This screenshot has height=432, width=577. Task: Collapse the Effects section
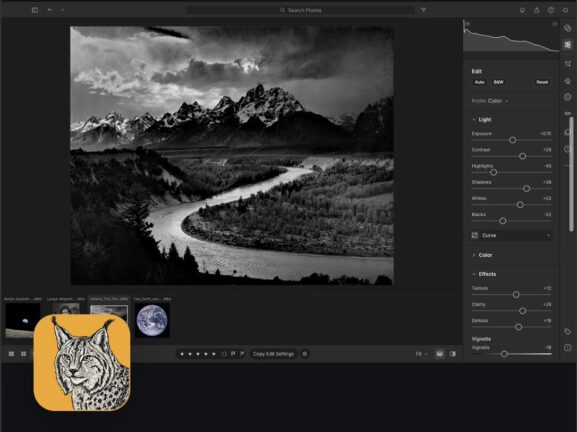click(474, 274)
